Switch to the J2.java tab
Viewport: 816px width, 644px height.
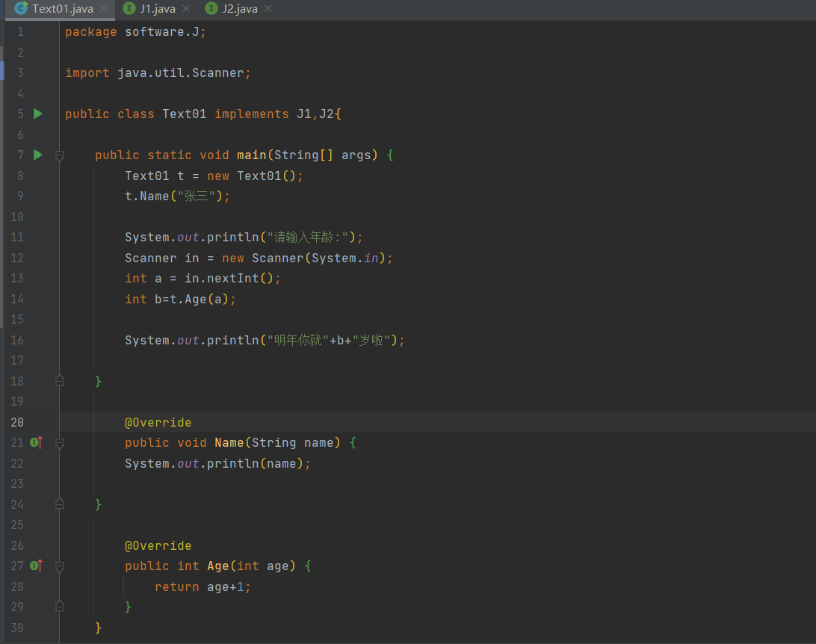coord(239,9)
